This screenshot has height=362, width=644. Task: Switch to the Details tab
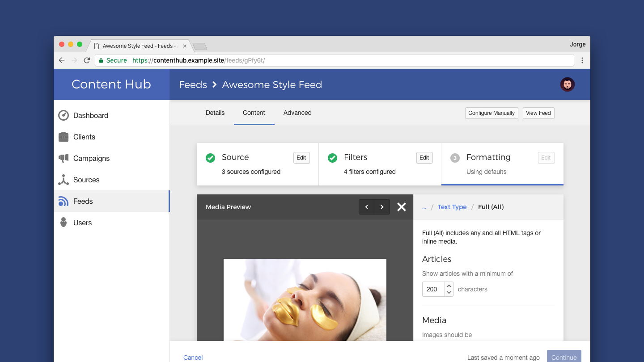click(x=215, y=113)
